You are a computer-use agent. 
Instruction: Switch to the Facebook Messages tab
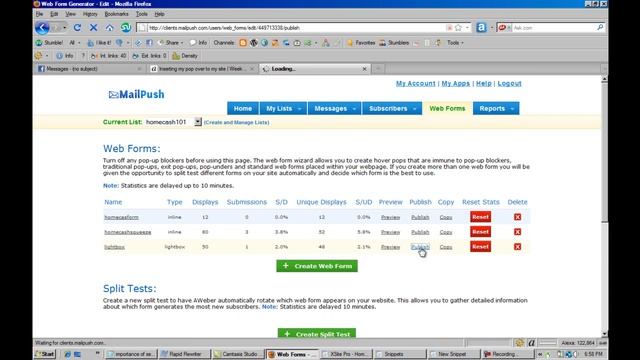pos(90,69)
